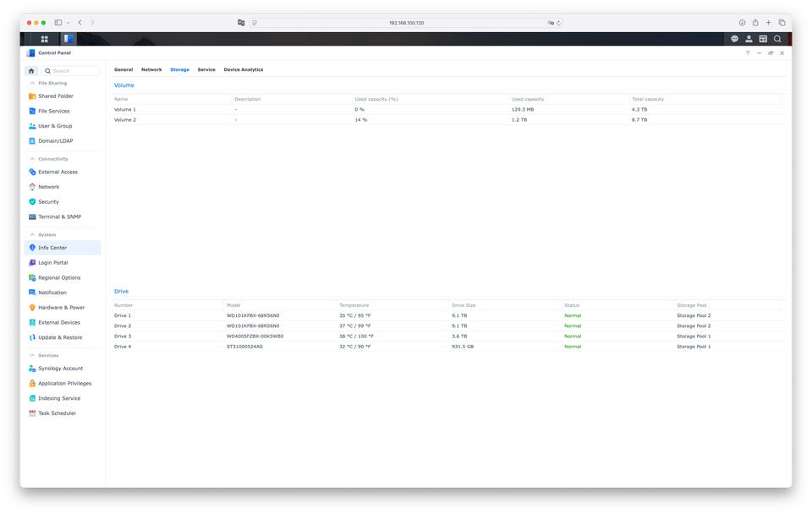Open the widgets panel icon
The image size is (812, 514).
[763, 39]
